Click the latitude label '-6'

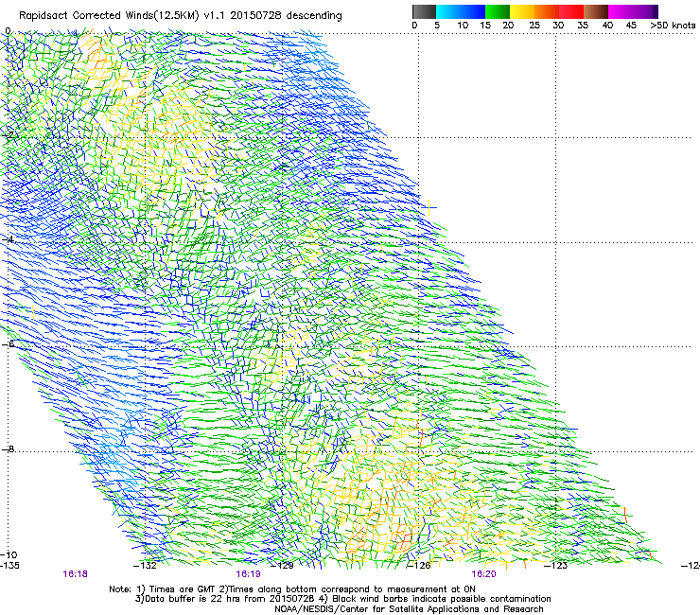[8, 343]
